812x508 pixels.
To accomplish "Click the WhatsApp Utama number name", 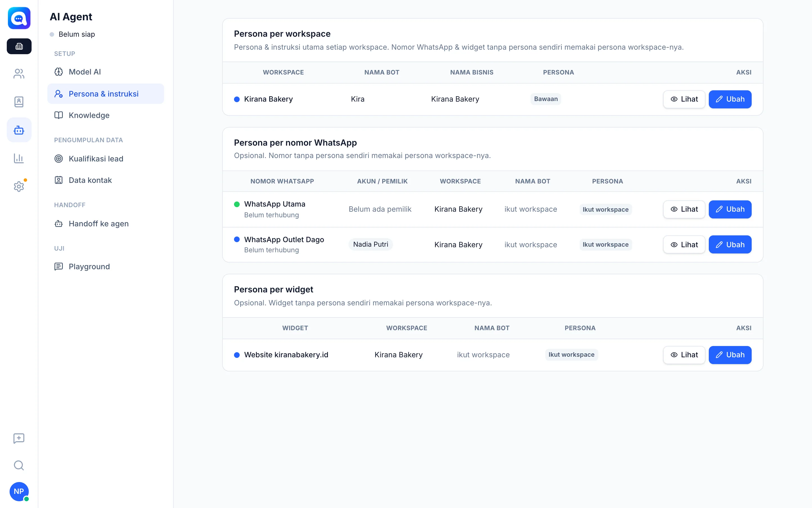I will (274, 204).
